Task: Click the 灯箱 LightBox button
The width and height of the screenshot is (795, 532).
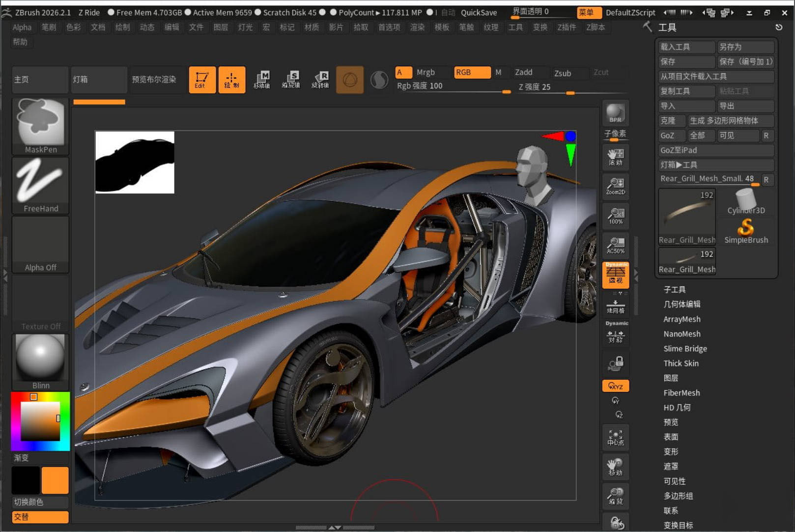Action: (x=99, y=80)
